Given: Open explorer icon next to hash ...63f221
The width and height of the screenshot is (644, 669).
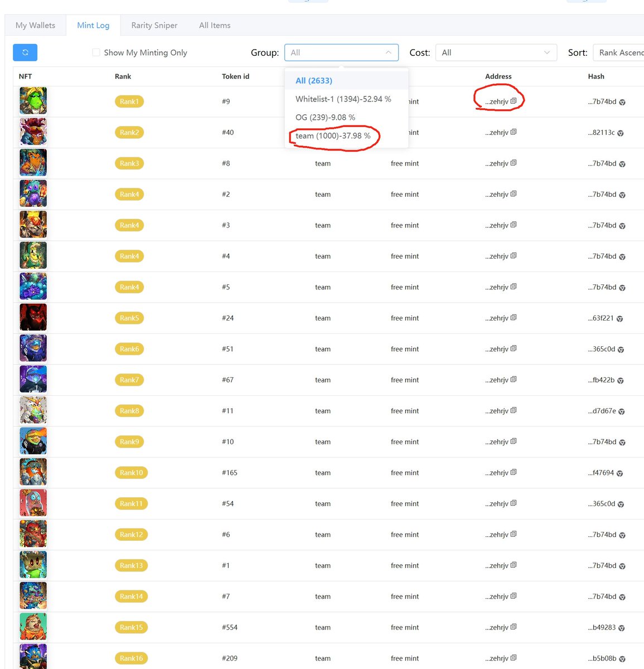Looking at the screenshot, I should pos(619,319).
